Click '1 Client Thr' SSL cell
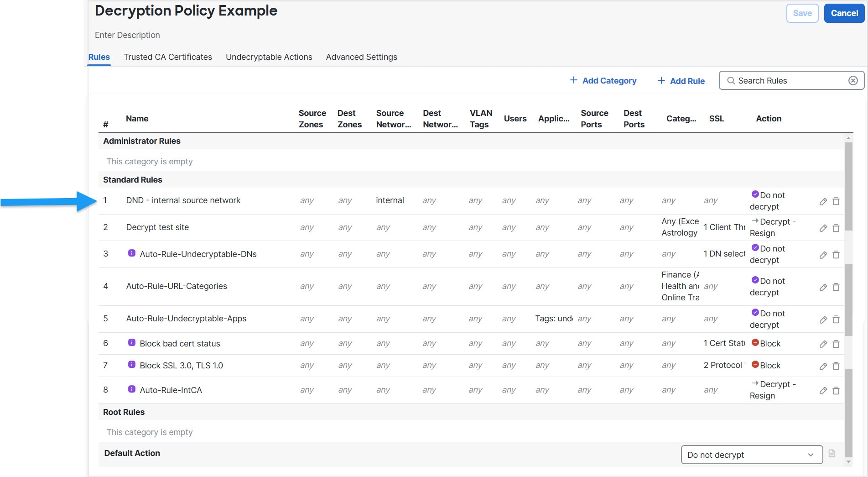868x477 pixels. 724,227
